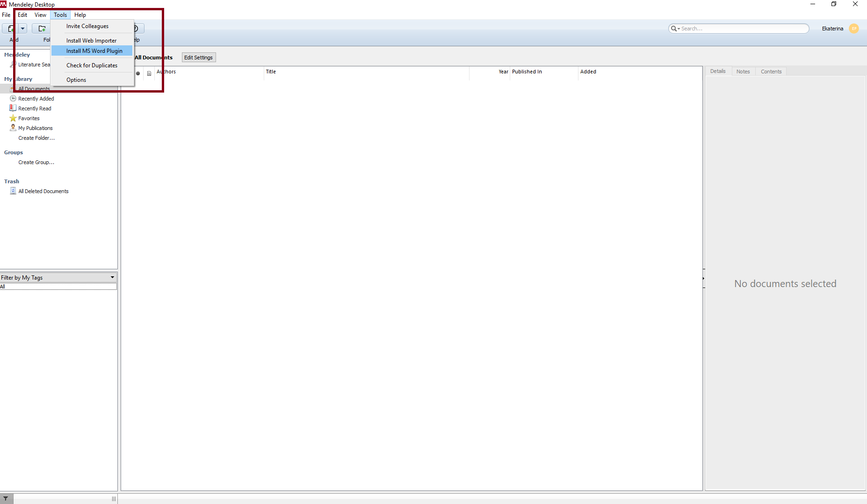Screen dimensions: 867x504
Task: Sort by the Added column header
Action: tap(640, 72)
